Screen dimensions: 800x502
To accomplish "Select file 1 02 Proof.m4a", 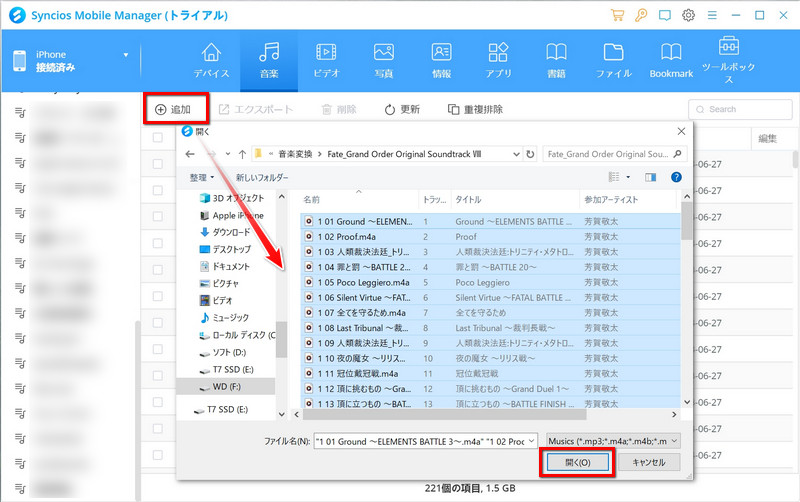I will 346,237.
